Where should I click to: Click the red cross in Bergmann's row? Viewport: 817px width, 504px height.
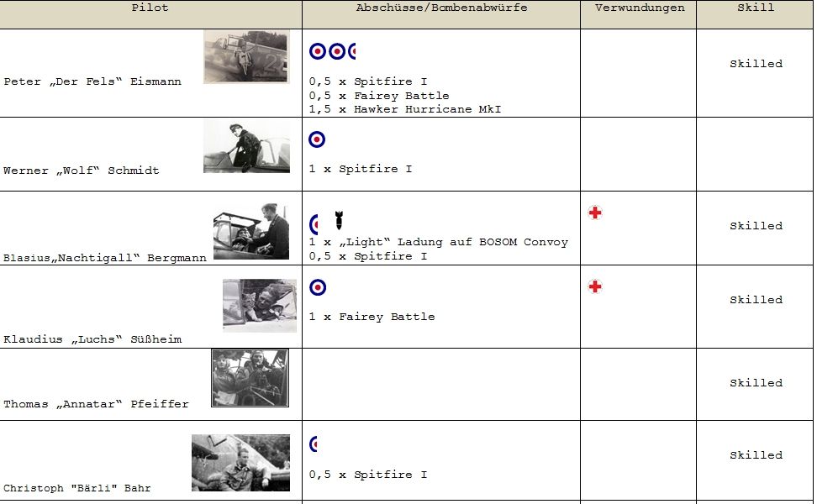pos(595,213)
